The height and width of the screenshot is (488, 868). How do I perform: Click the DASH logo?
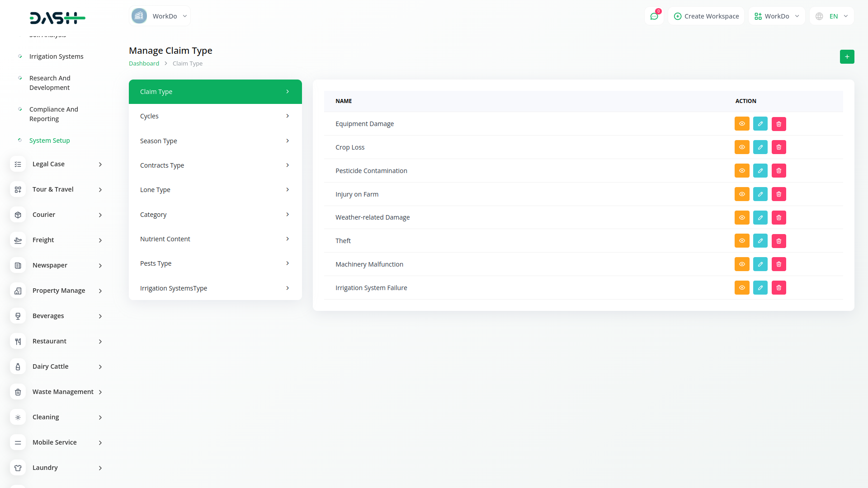(57, 18)
